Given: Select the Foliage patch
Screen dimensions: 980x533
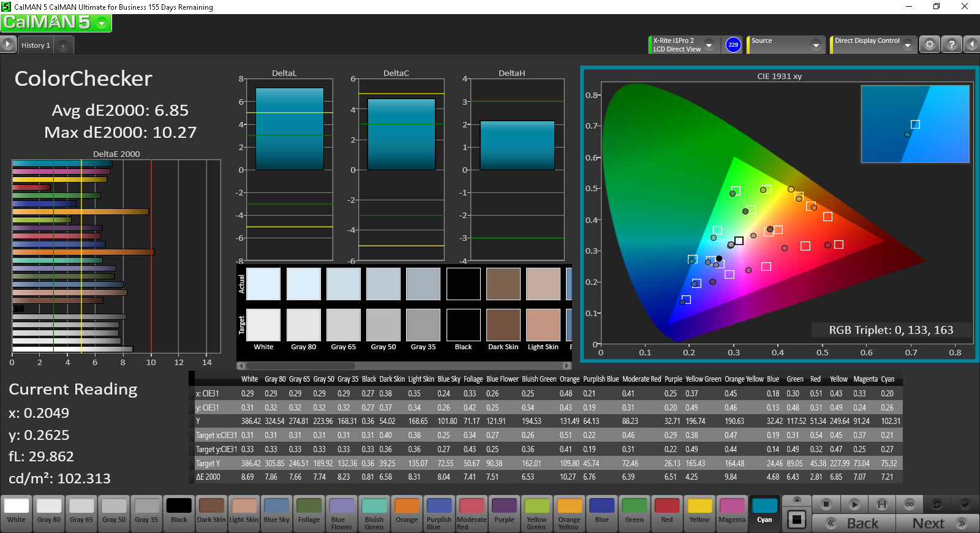Looking at the screenshot, I should point(309,513).
